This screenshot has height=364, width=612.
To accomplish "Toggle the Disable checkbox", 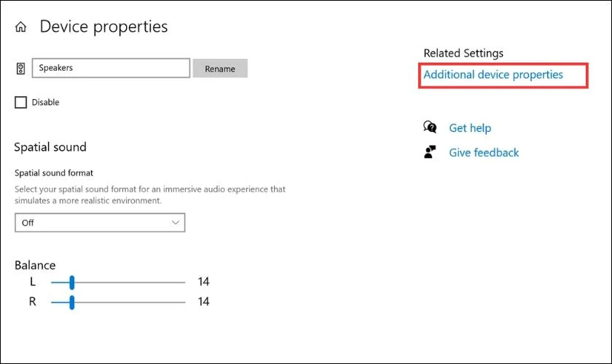I will click(x=20, y=102).
